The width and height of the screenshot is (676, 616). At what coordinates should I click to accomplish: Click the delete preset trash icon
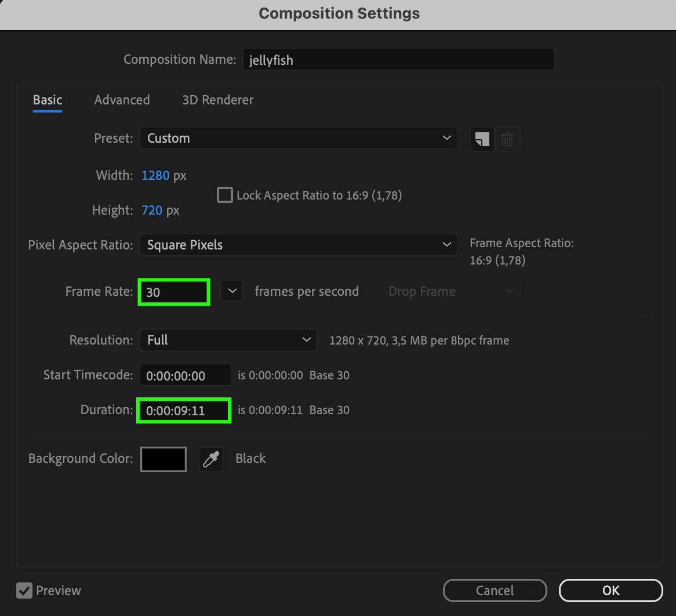507,139
